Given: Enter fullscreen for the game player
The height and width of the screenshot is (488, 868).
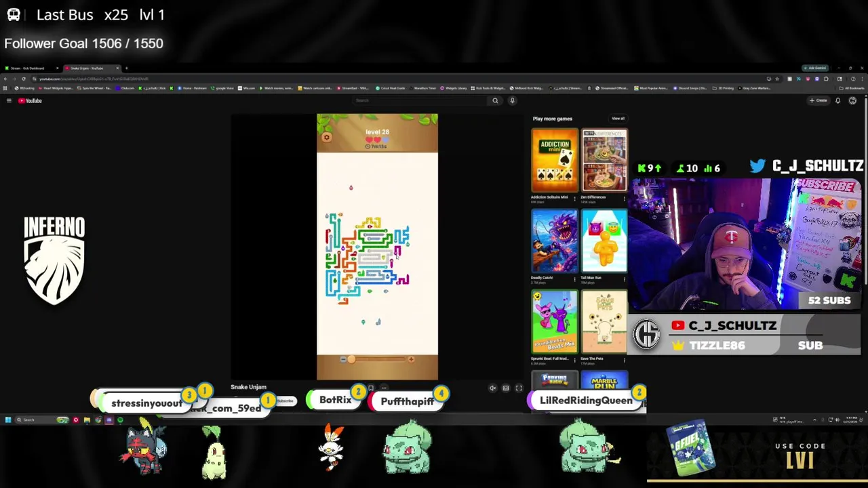Looking at the screenshot, I should tap(519, 388).
